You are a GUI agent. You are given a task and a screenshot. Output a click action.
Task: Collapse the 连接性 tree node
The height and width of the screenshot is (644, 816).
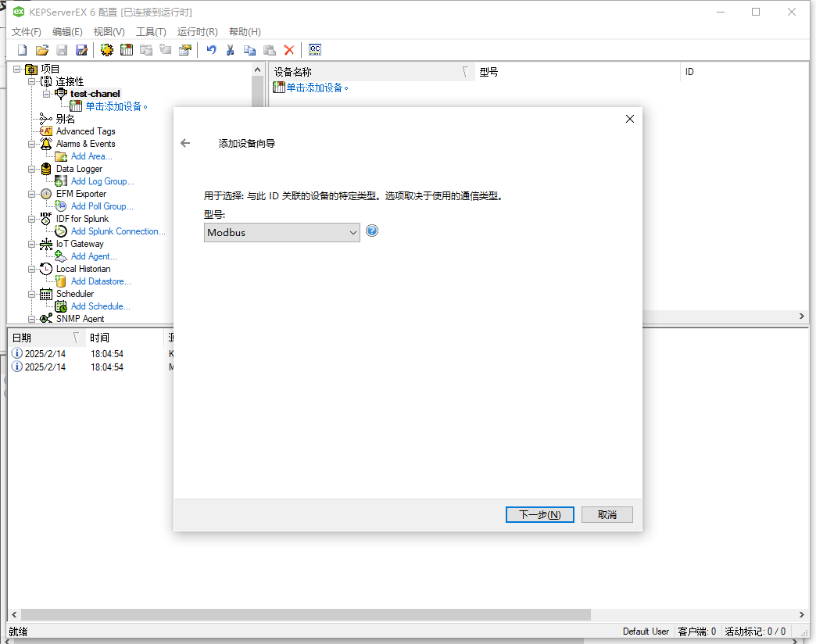tap(32, 81)
